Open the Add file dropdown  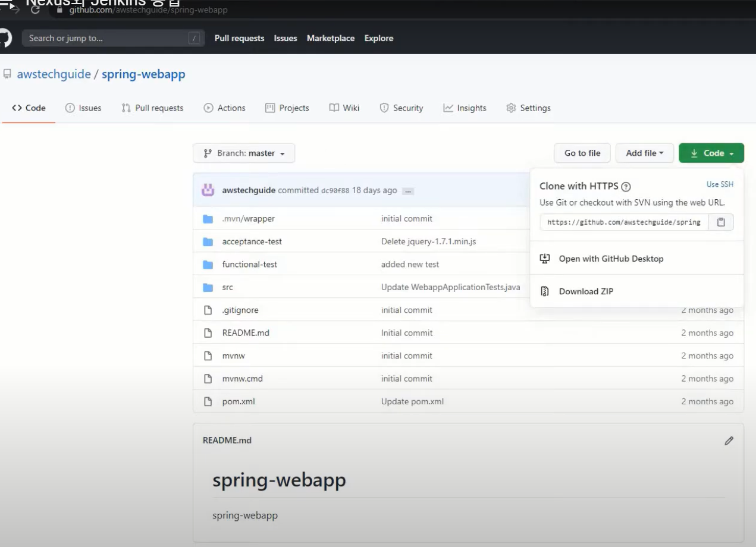644,153
